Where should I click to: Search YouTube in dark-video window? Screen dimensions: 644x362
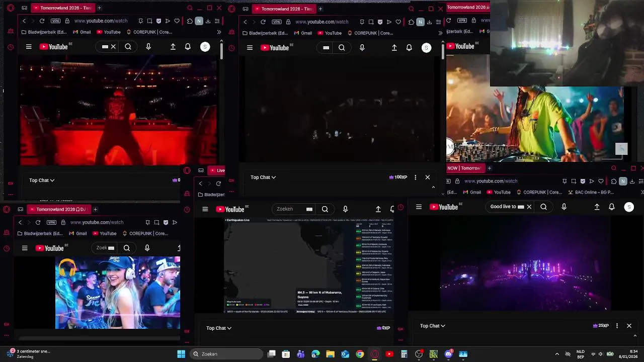[x=342, y=48]
